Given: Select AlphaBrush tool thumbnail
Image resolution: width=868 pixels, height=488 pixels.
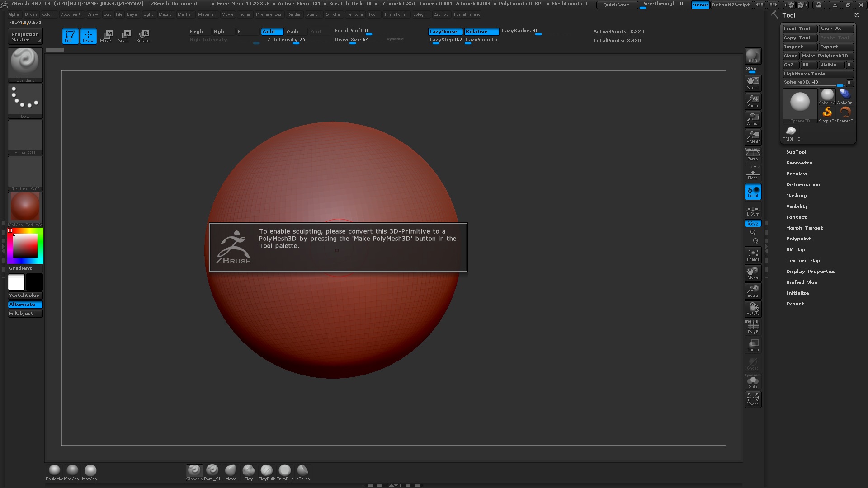Looking at the screenshot, I should pyautogui.click(x=845, y=97).
